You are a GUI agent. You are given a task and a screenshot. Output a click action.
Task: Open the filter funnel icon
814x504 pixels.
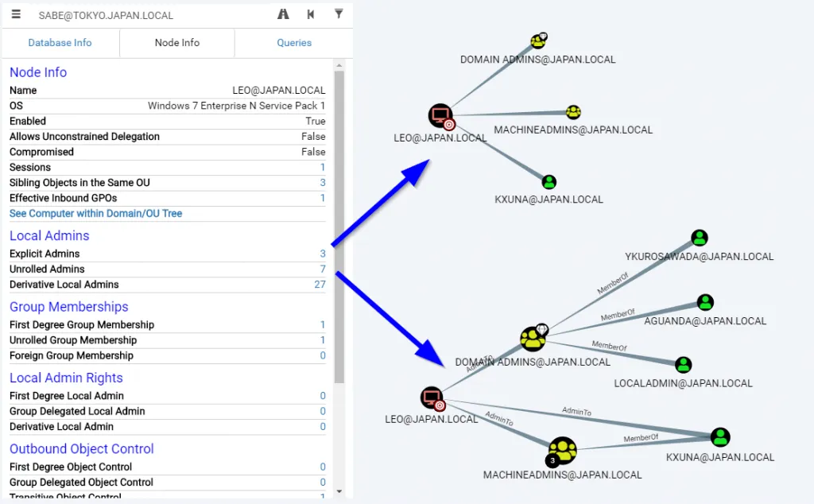[339, 14]
